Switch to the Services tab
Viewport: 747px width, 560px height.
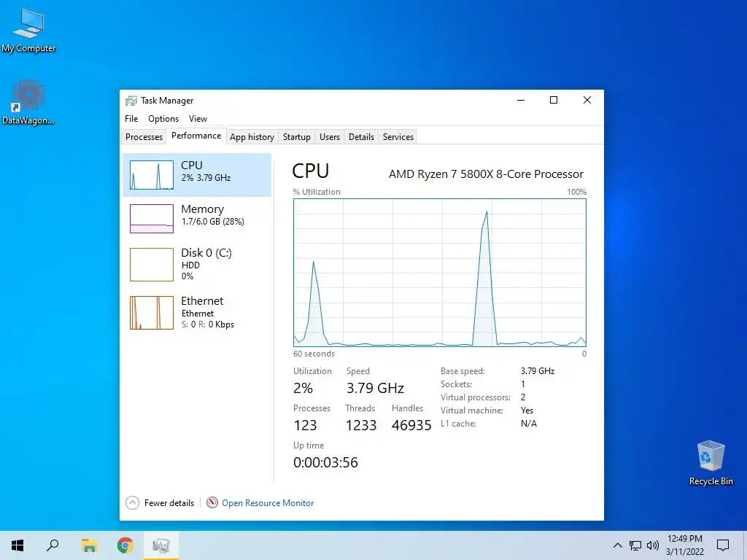click(398, 137)
